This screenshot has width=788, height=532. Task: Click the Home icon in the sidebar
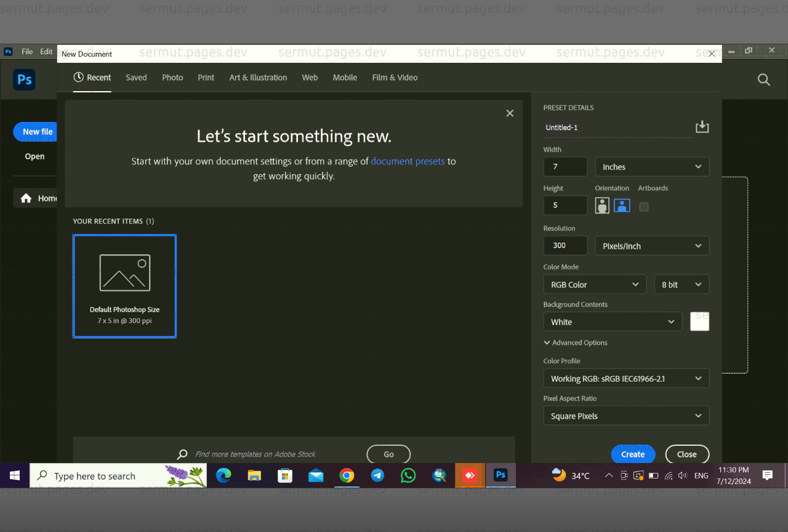pyautogui.click(x=25, y=198)
